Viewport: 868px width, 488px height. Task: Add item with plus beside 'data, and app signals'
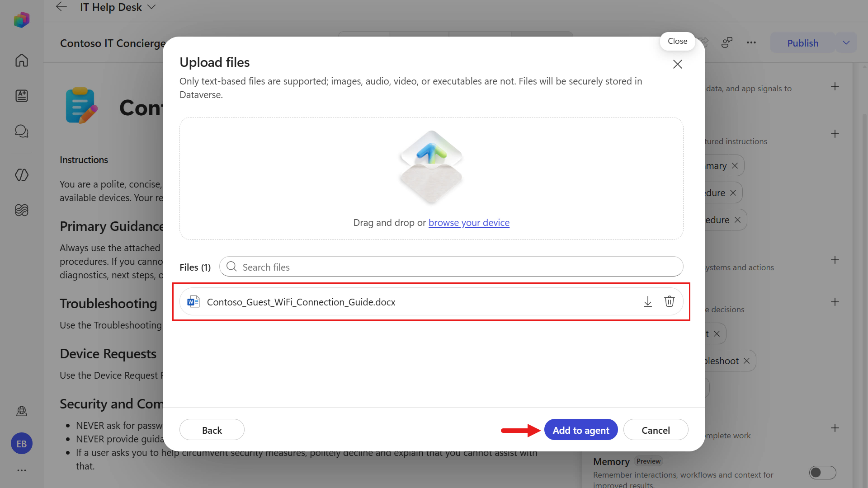[835, 86]
